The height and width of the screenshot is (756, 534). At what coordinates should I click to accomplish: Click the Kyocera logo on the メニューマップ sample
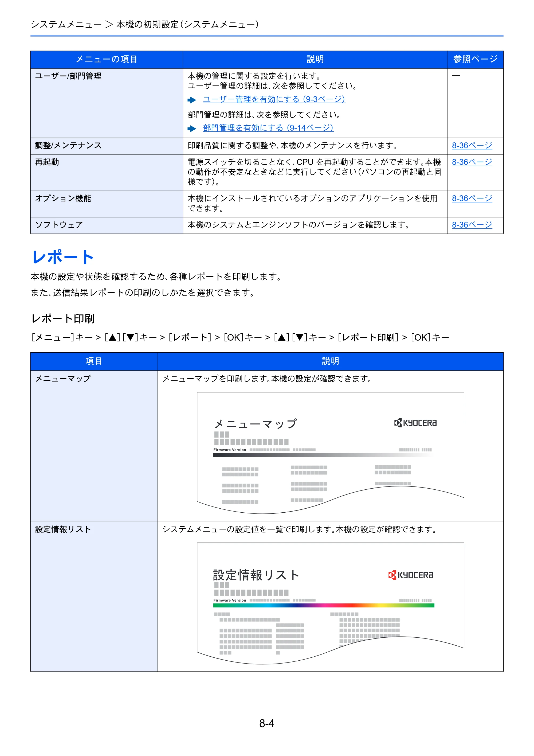click(x=415, y=423)
